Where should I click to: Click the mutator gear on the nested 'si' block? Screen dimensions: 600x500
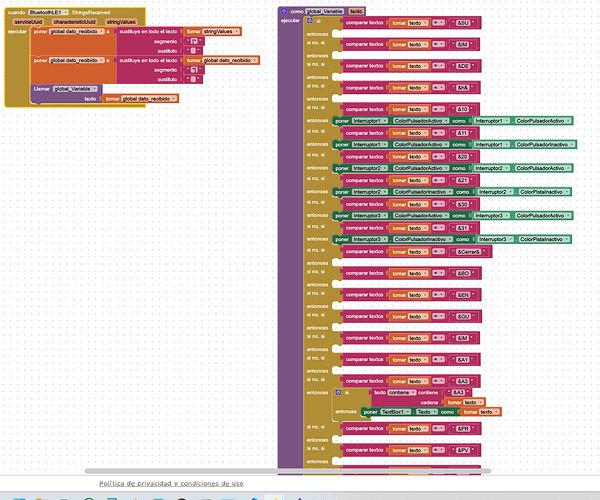point(340,392)
